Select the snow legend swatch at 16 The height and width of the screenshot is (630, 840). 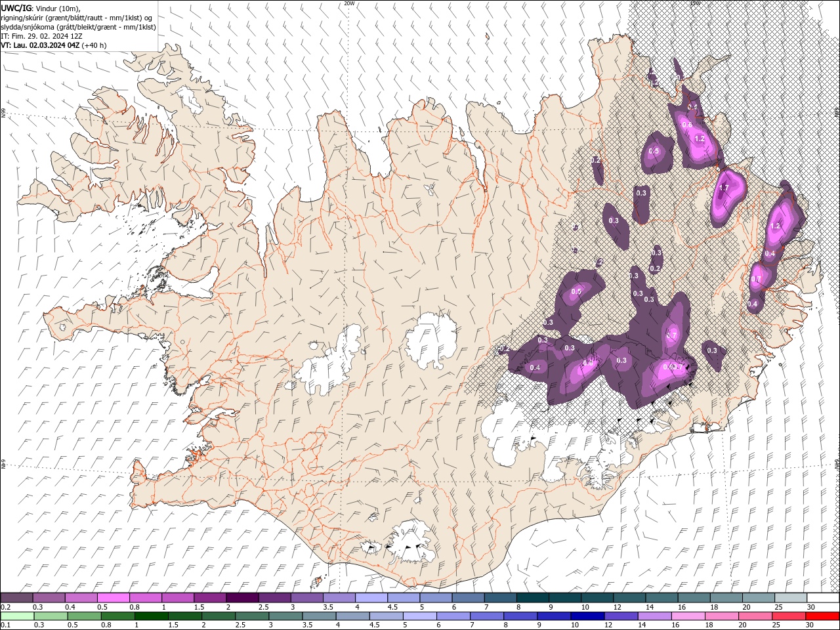coord(692,598)
